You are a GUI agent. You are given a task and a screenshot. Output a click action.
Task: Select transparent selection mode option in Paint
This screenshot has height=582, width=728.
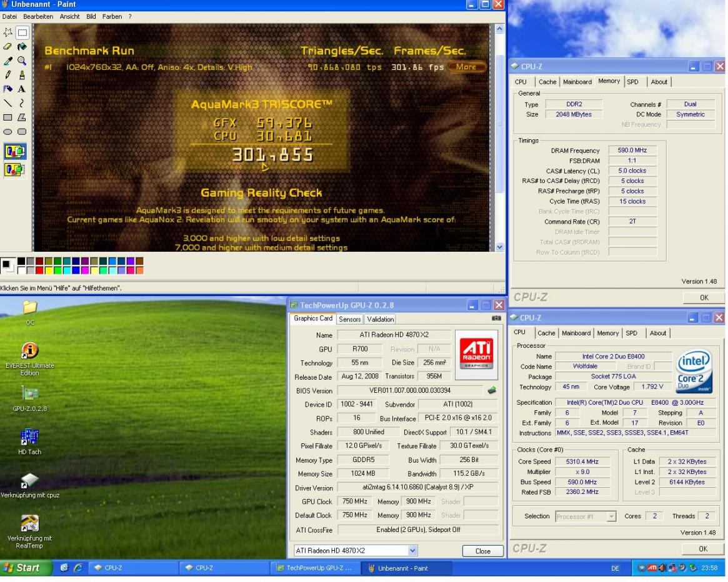coord(15,169)
